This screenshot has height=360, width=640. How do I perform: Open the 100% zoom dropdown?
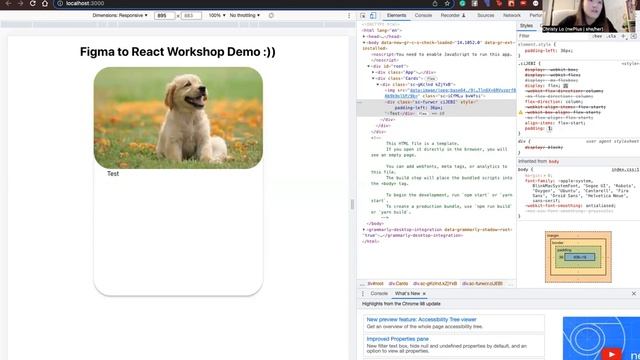[x=217, y=16]
